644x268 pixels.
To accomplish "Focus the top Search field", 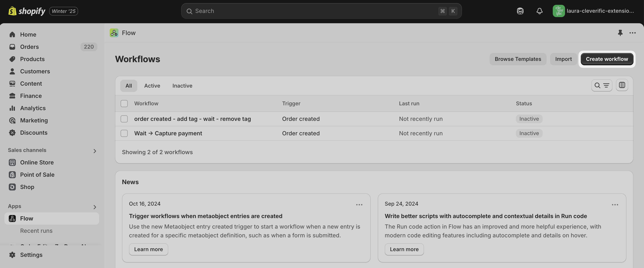I will 321,11.
